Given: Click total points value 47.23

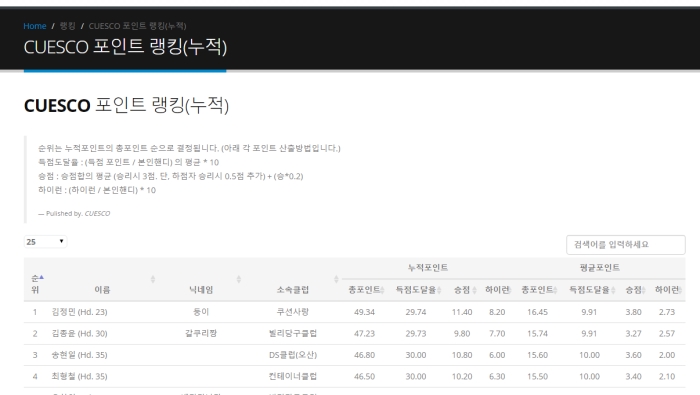Looking at the screenshot, I should pyautogui.click(x=364, y=333).
